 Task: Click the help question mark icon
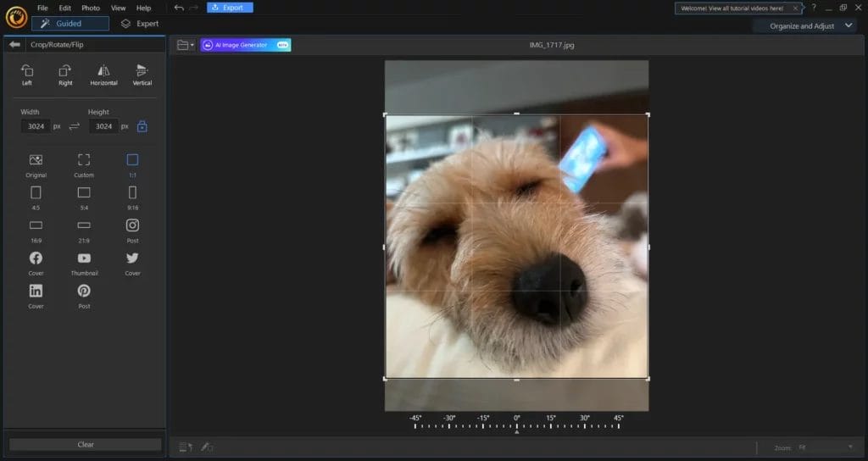[814, 8]
